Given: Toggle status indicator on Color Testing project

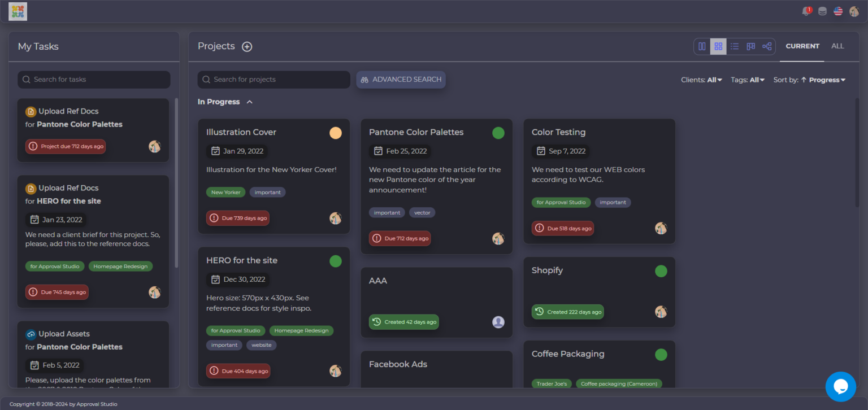Looking at the screenshot, I should click(661, 133).
